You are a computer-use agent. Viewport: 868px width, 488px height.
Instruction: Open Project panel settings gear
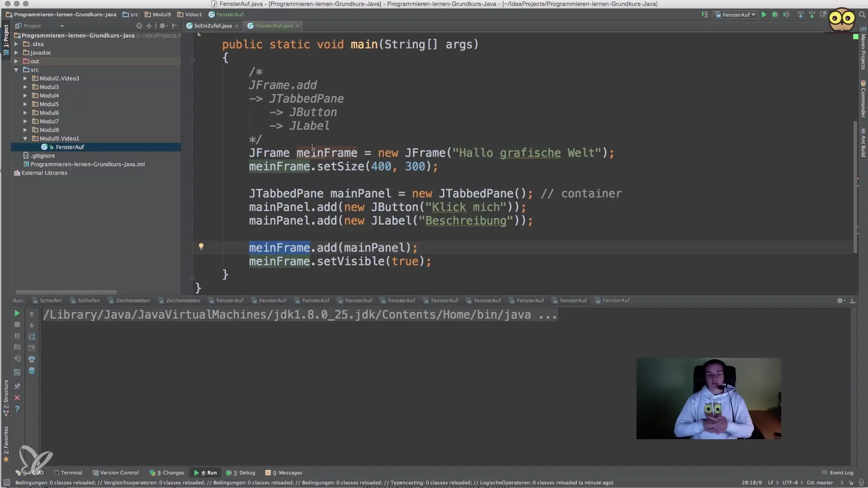tap(163, 26)
